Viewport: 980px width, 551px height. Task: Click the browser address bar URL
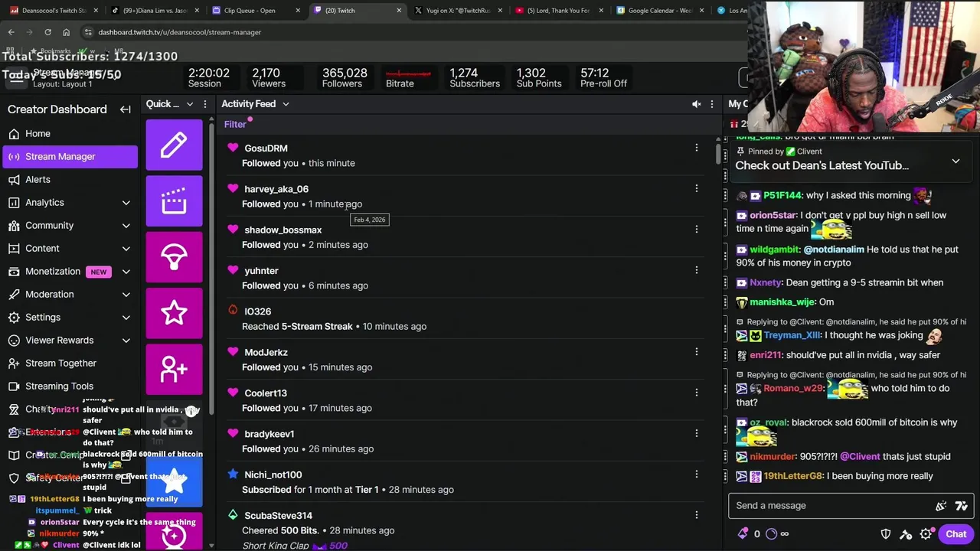click(179, 32)
